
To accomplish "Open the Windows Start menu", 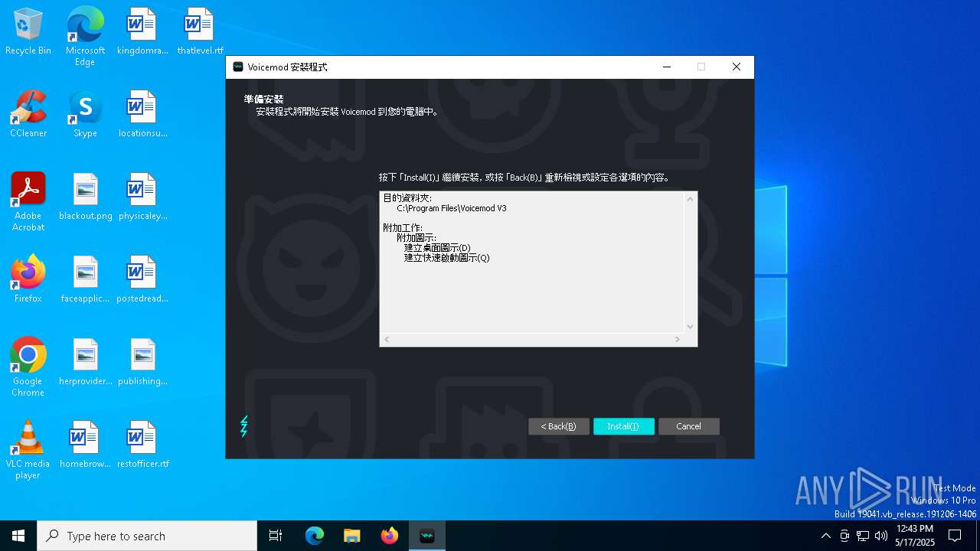I will [18, 536].
